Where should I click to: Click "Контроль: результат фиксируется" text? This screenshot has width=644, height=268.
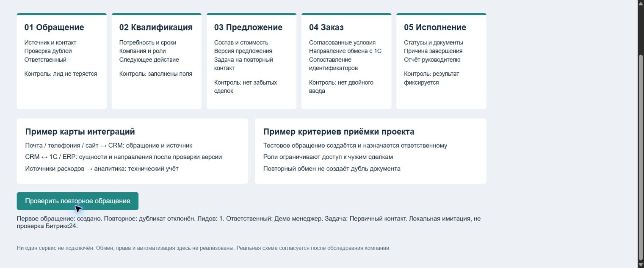[431, 78]
